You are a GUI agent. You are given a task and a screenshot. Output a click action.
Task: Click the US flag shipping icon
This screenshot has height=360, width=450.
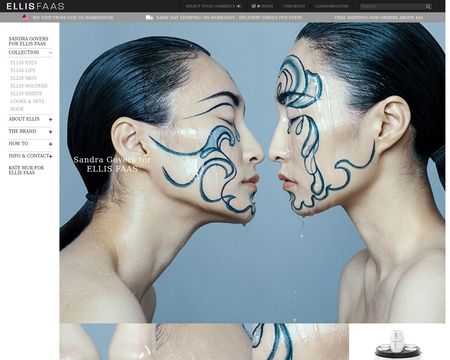click(26, 18)
